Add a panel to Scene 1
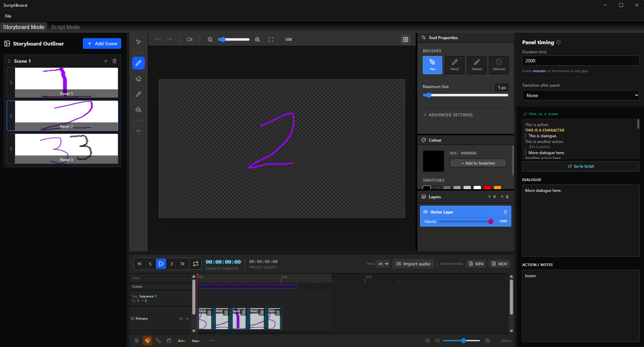The width and height of the screenshot is (644, 347). click(x=106, y=61)
